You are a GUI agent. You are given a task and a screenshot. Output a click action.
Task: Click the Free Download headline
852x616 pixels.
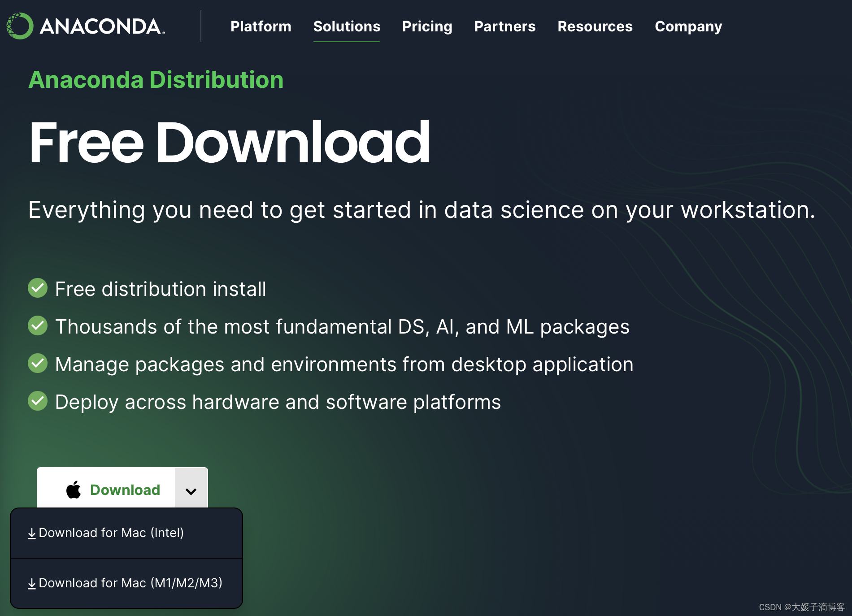230,142
